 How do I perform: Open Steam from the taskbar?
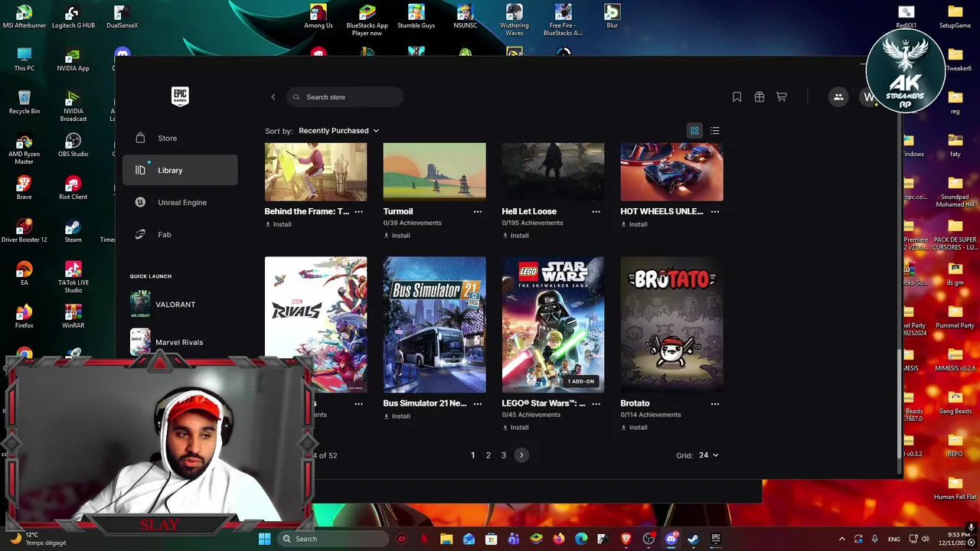coord(693,539)
